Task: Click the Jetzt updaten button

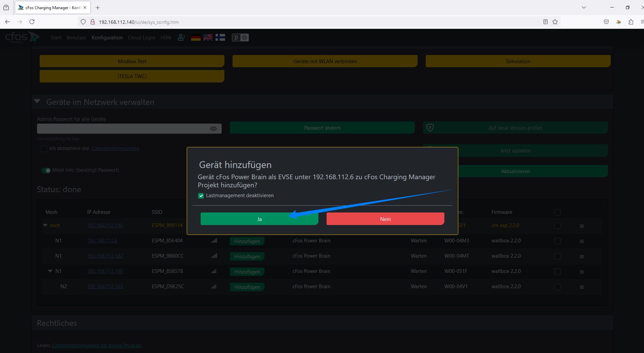Action: point(515,150)
